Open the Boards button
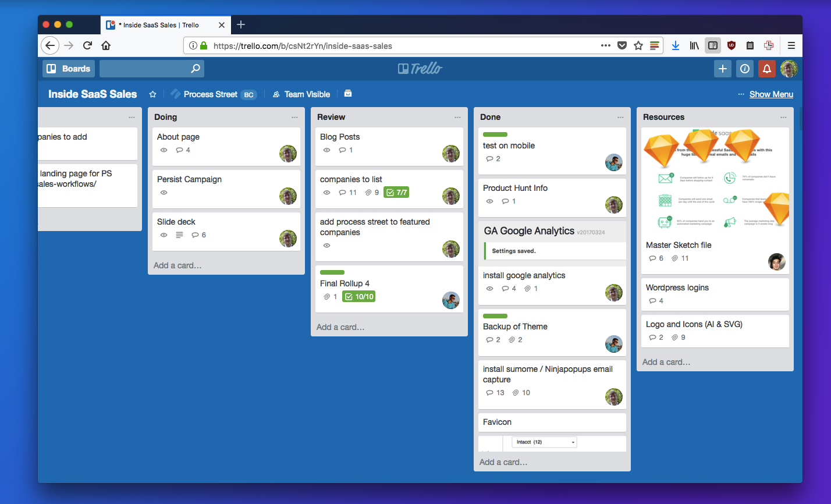Viewport: 831px width, 504px height. click(68, 69)
